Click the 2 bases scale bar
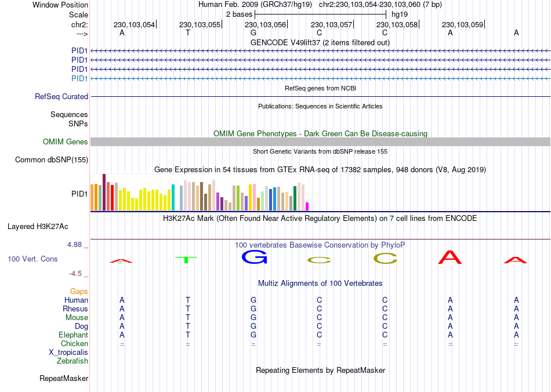 tap(321, 14)
